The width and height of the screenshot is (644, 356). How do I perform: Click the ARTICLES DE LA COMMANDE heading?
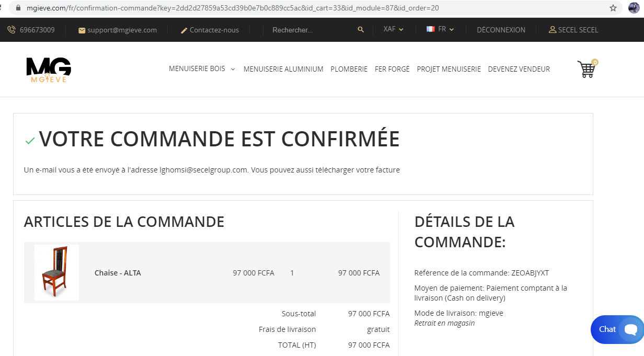(x=124, y=222)
